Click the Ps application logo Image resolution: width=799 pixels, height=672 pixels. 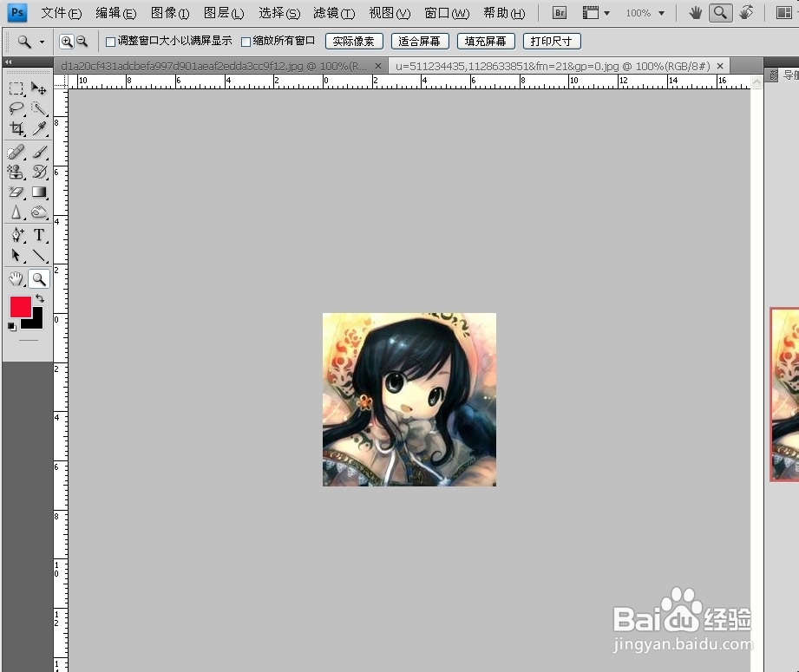pos(17,13)
